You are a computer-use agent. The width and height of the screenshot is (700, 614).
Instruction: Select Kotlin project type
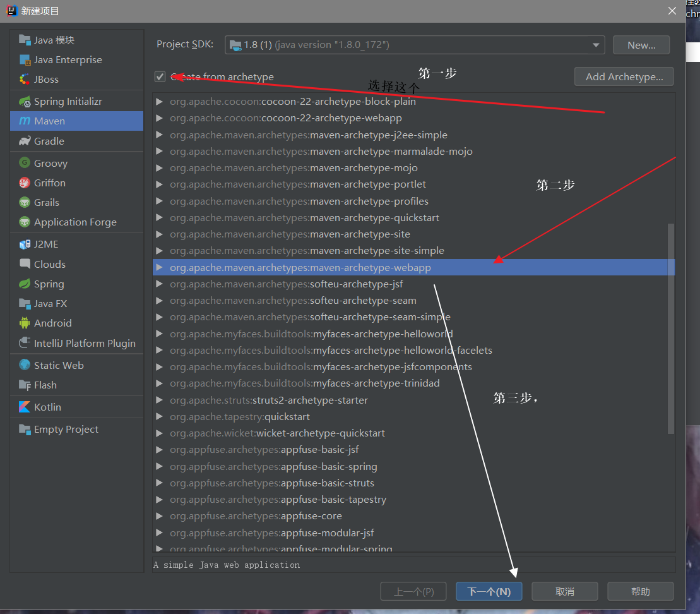[77, 407]
